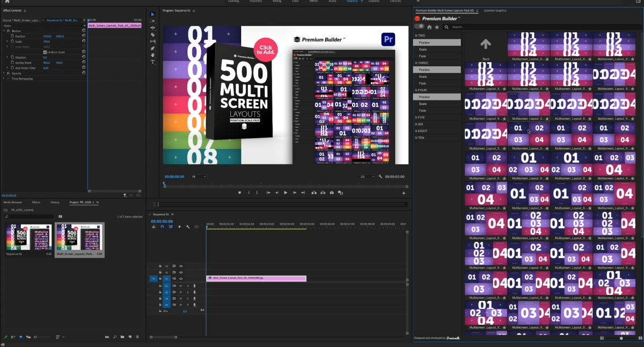Toggle V3 track output eye
The width and height of the screenshot is (644, 347).
tap(181, 266)
